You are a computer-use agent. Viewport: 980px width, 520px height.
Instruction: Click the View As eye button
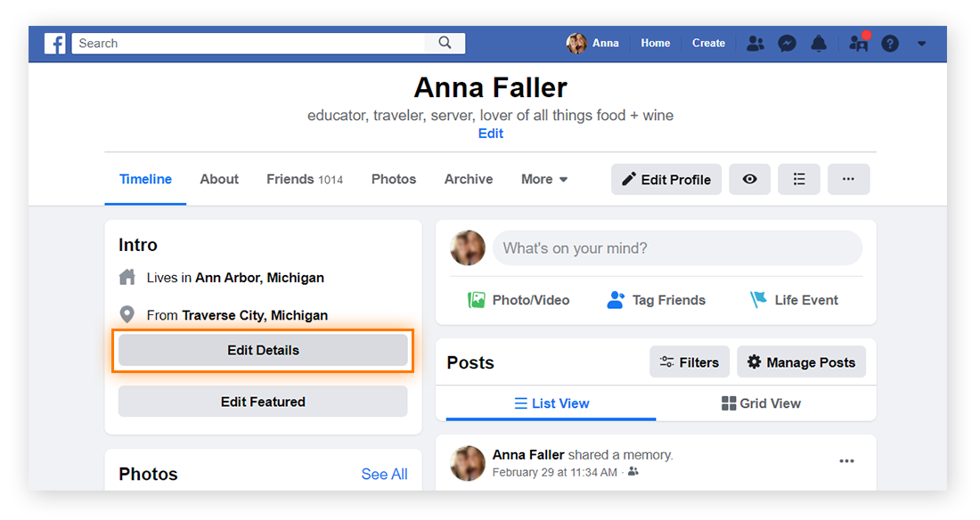[749, 179]
